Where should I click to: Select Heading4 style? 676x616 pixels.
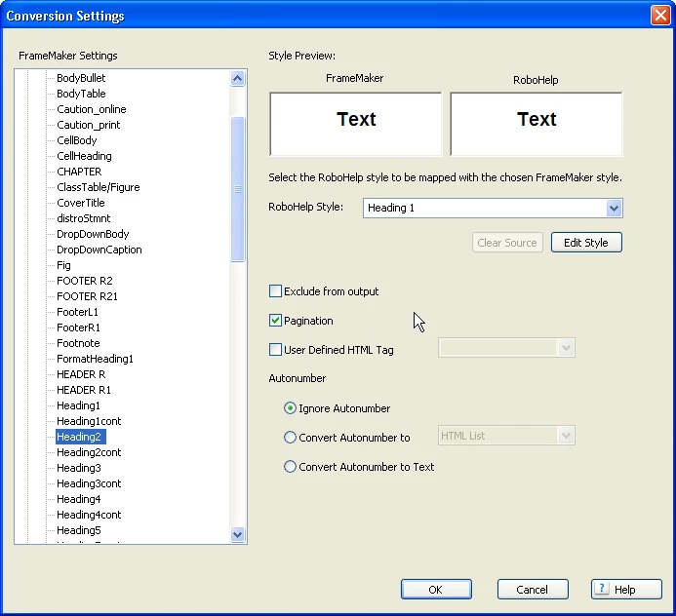[x=79, y=499]
